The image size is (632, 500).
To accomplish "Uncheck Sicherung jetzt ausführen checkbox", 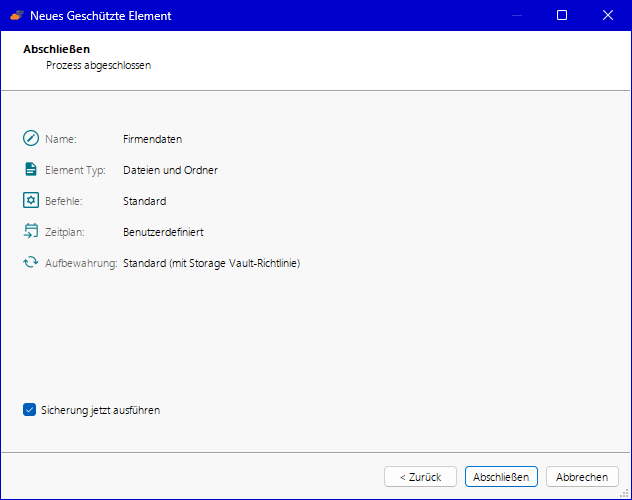I will coord(29,410).
